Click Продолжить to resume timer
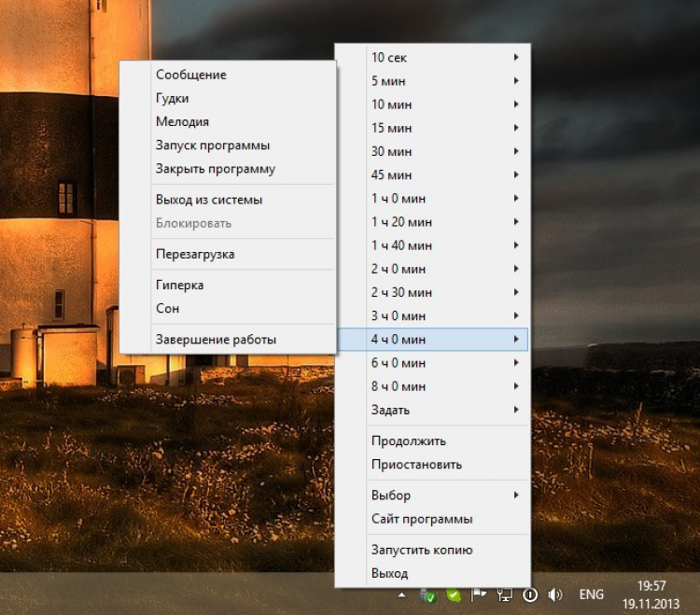This screenshot has height=615, width=700. tap(432, 440)
